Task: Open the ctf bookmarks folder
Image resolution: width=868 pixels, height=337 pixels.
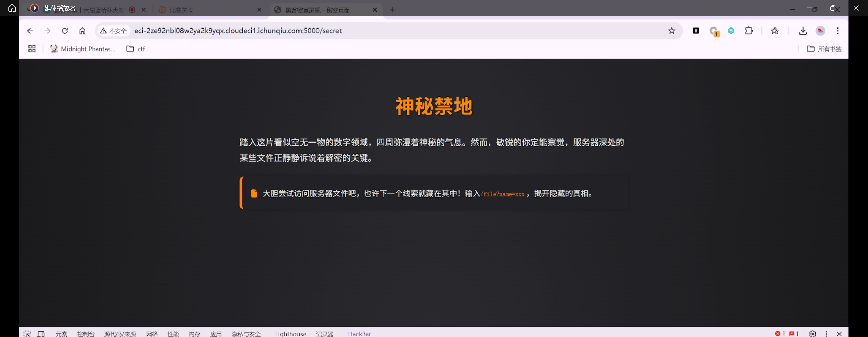Action: click(x=136, y=49)
